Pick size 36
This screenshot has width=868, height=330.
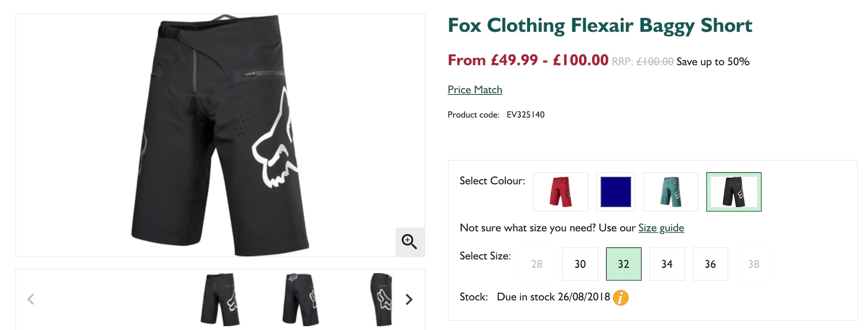click(710, 264)
